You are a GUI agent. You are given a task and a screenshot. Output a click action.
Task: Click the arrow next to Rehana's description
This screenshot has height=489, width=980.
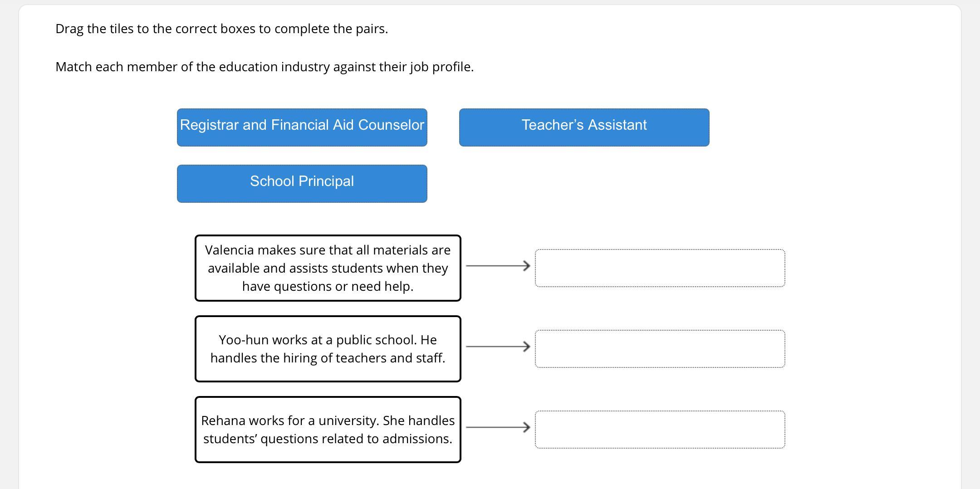498,427
